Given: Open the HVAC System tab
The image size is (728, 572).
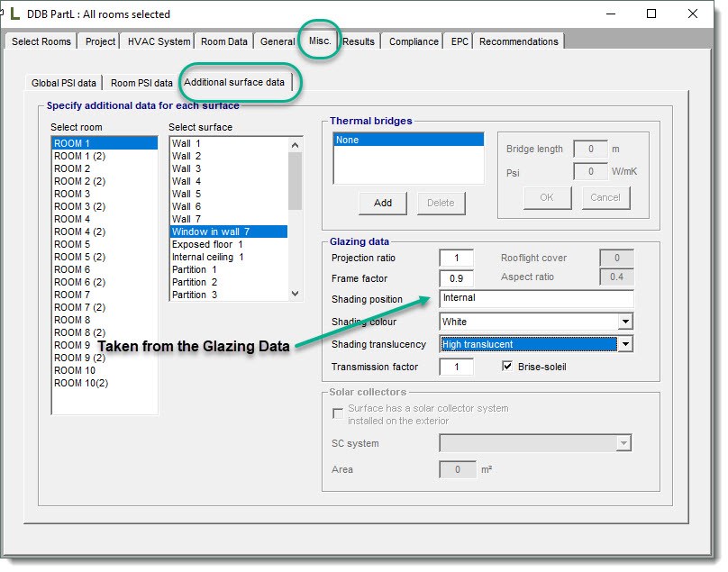Looking at the screenshot, I should [x=159, y=41].
